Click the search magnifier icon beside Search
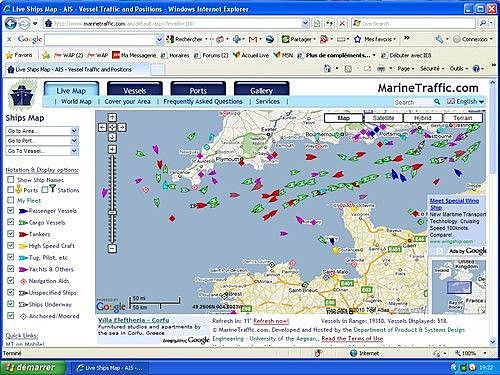 [x=437, y=101]
